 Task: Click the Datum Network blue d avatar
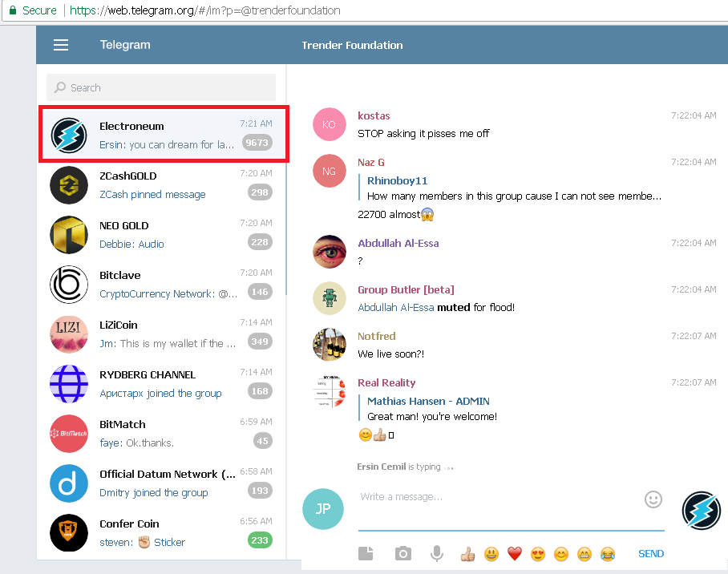(69, 483)
